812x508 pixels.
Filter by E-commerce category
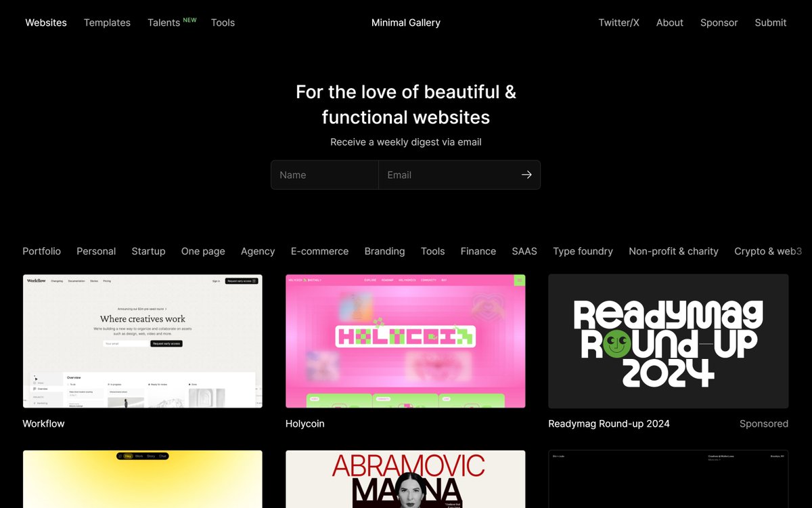[319, 251]
